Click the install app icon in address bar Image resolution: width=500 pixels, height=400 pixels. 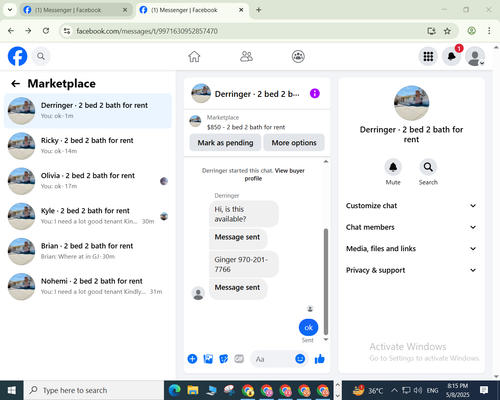pos(431,31)
